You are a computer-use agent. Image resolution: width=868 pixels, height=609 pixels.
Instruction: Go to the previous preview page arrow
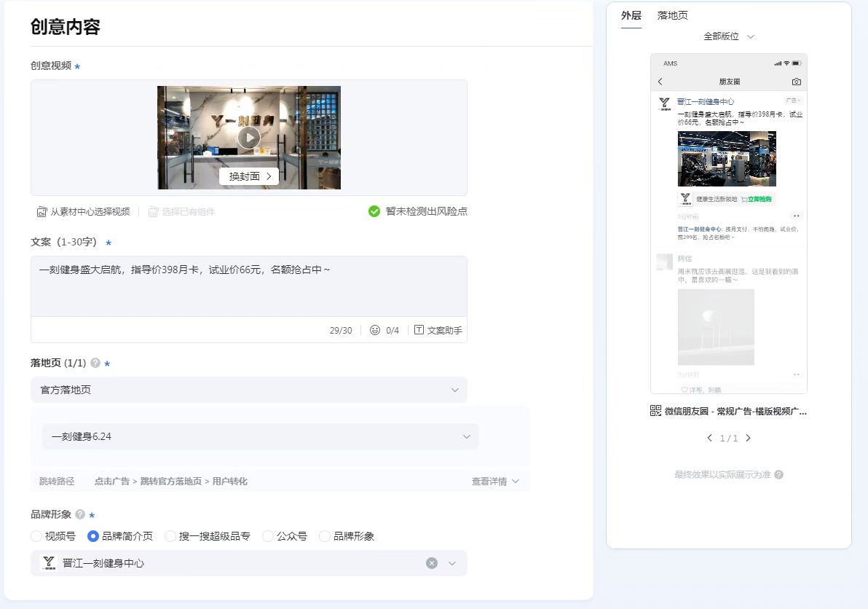[x=710, y=438]
